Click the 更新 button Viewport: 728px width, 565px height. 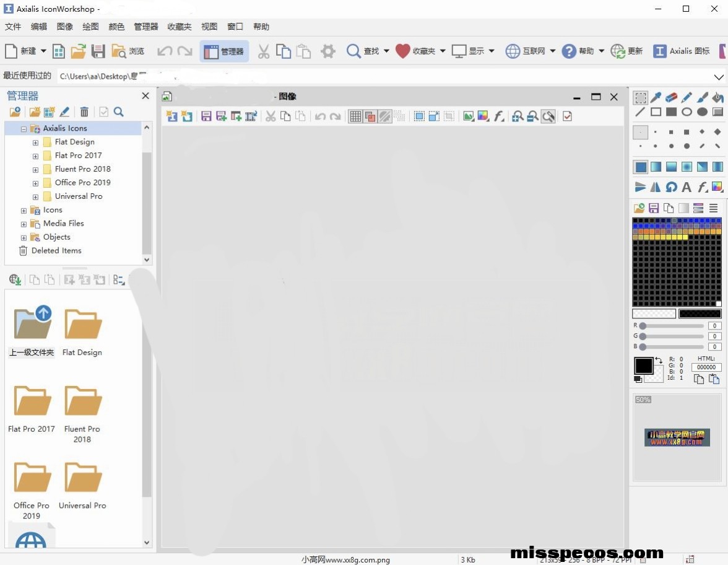click(626, 51)
